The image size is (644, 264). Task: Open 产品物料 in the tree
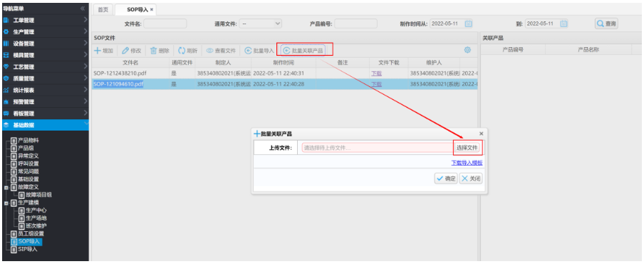28,141
